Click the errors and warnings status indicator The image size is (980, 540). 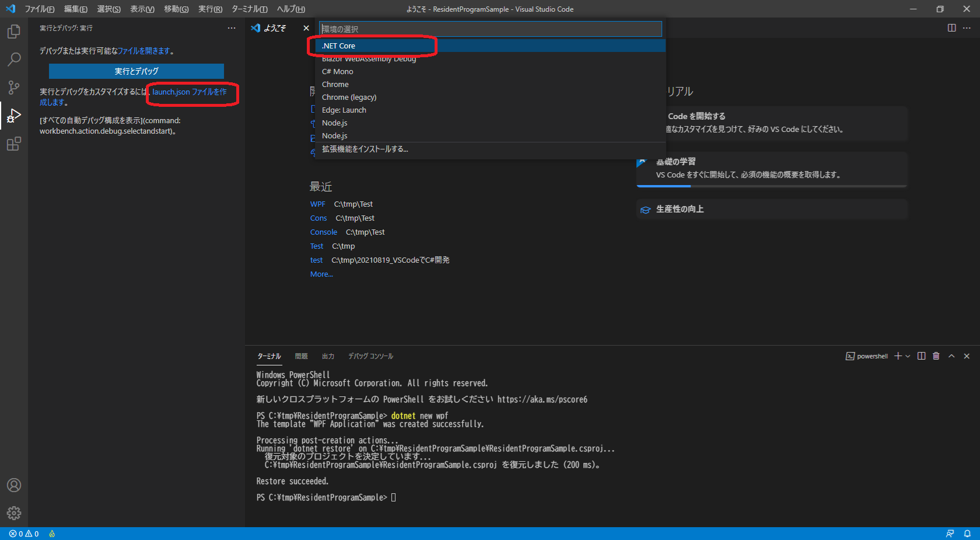point(24,534)
